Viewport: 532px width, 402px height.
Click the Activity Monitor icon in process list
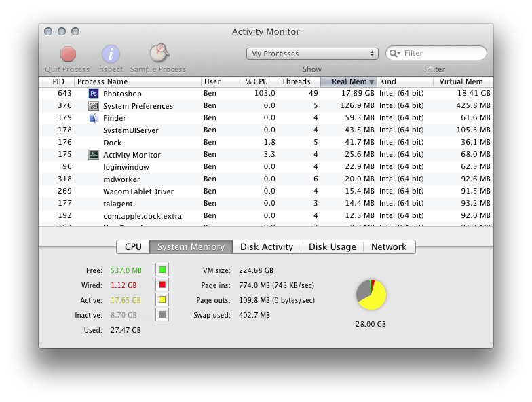94,155
